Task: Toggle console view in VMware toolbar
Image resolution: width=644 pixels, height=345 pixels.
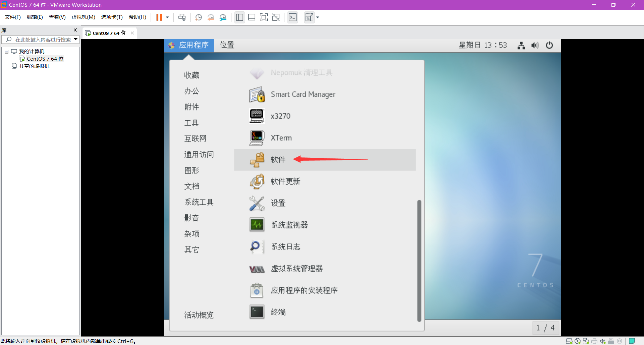Action: (252, 17)
